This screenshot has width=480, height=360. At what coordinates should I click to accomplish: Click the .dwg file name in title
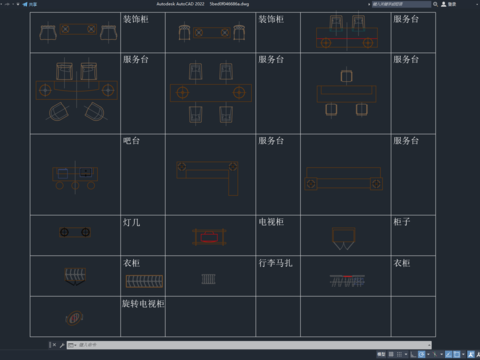pyautogui.click(x=229, y=4)
